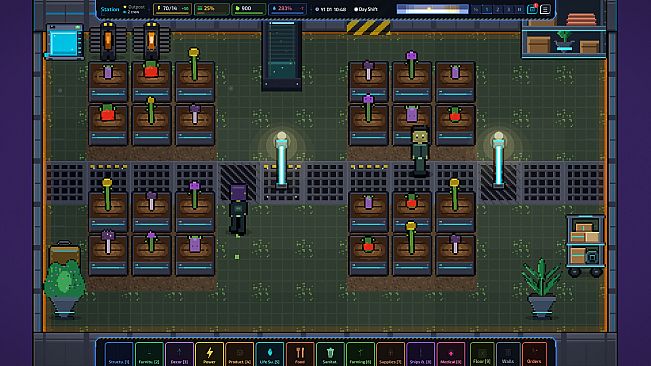Select the round potted bush

pyautogui.click(x=64, y=289)
